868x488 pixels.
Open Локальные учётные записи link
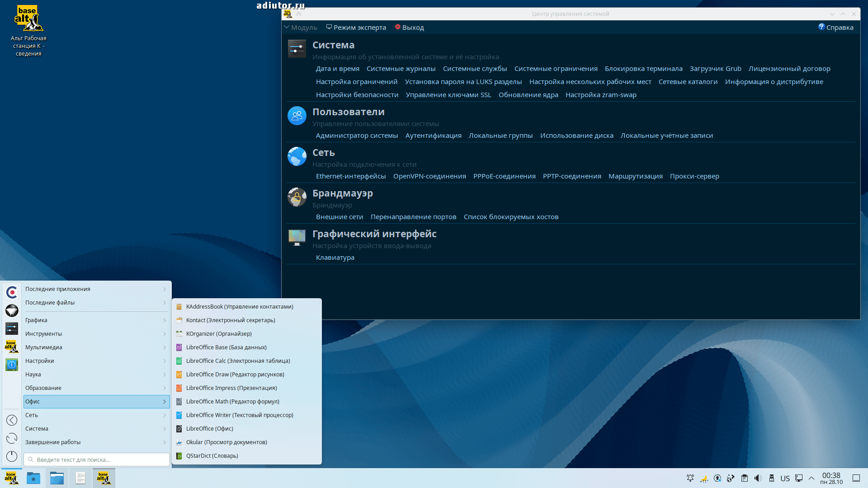[666, 136]
